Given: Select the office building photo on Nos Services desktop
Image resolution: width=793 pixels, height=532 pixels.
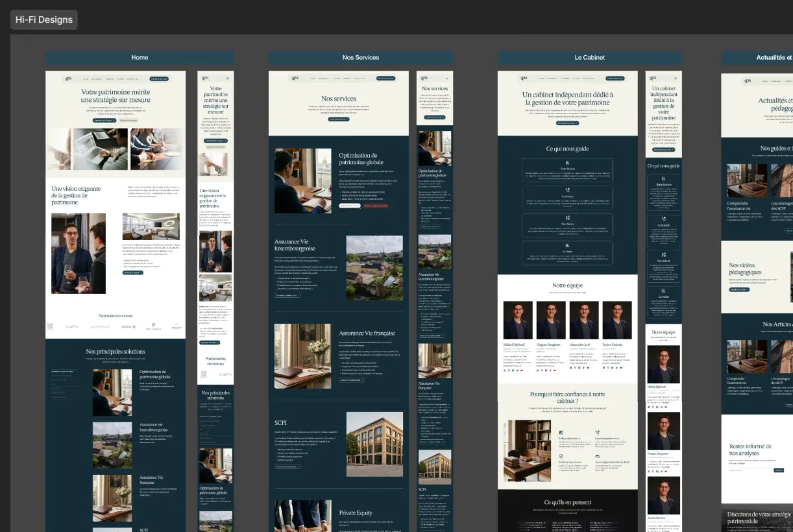Looking at the screenshot, I should pyautogui.click(x=374, y=444).
